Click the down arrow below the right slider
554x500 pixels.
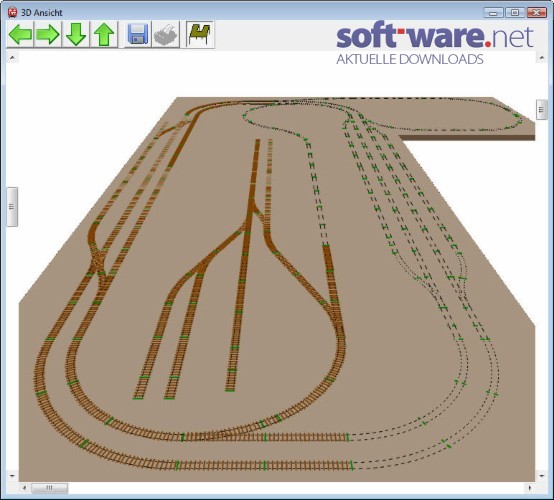pyautogui.click(x=541, y=476)
